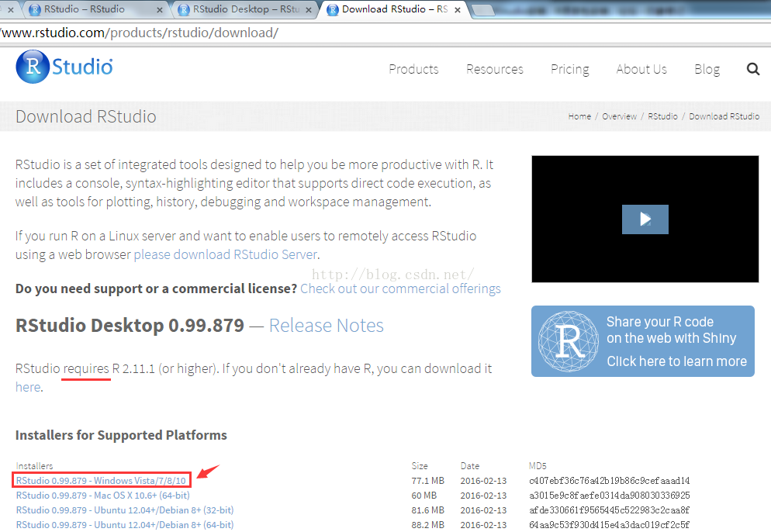The image size is (771, 532).
Task: Click the RStudio logo in the header
Action: coord(64,67)
